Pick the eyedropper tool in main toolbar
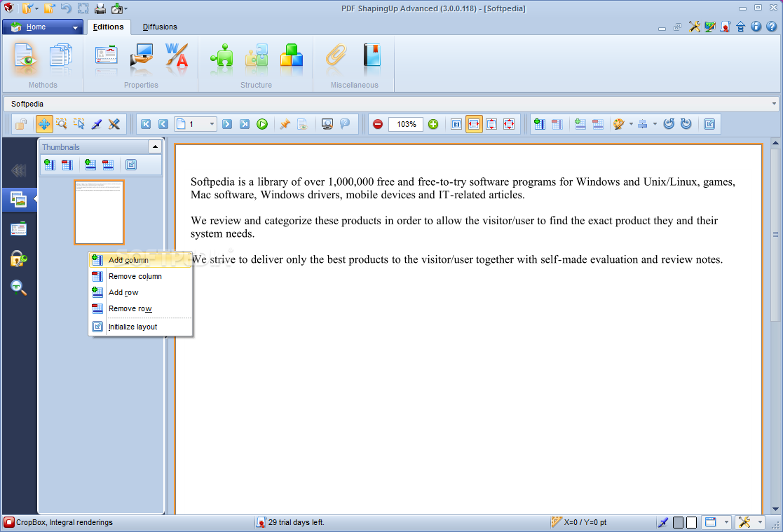Viewport: 783px width, 532px height. pyautogui.click(x=96, y=124)
